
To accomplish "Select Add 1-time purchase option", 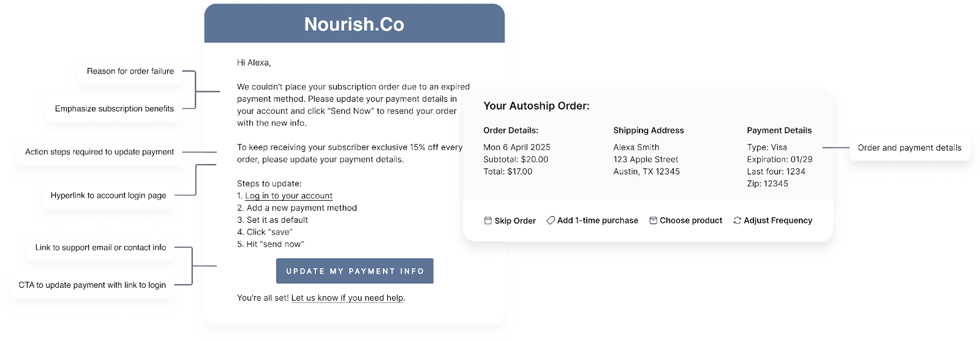I will pos(598,220).
